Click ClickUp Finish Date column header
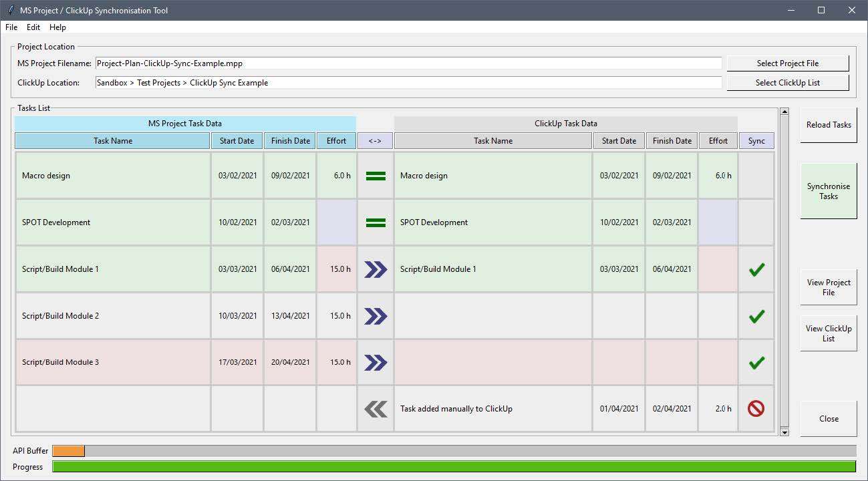The width and height of the screenshot is (868, 481). (x=672, y=141)
